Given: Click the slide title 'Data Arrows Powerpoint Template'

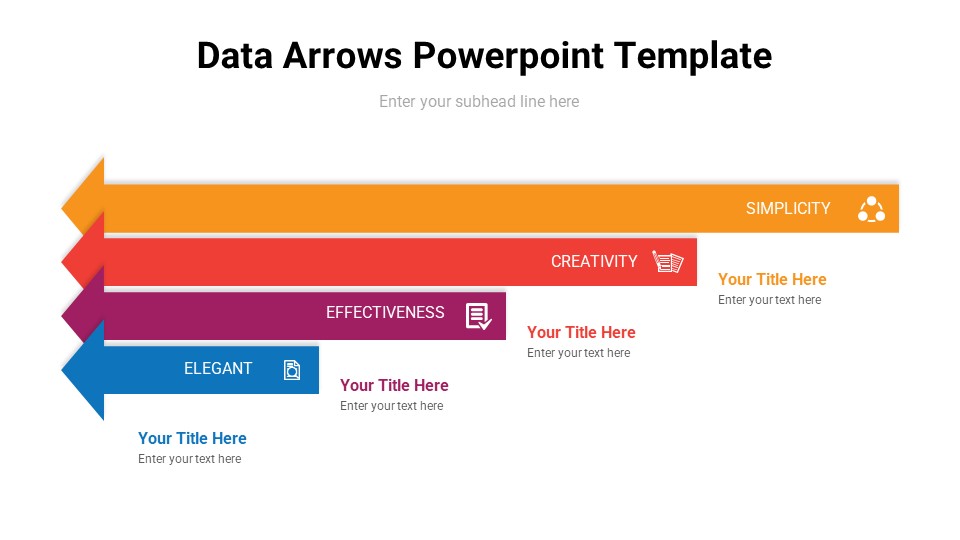Looking at the screenshot, I should [484, 56].
